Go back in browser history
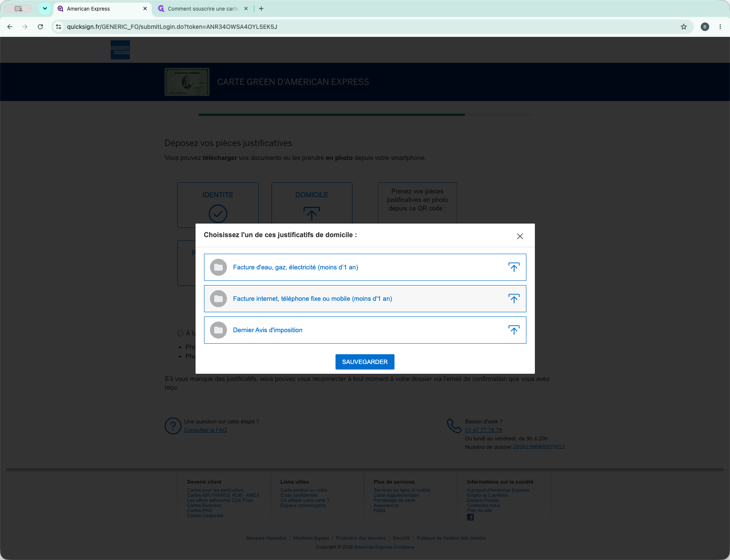The width and height of the screenshot is (730, 560). pyautogui.click(x=10, y=27)
